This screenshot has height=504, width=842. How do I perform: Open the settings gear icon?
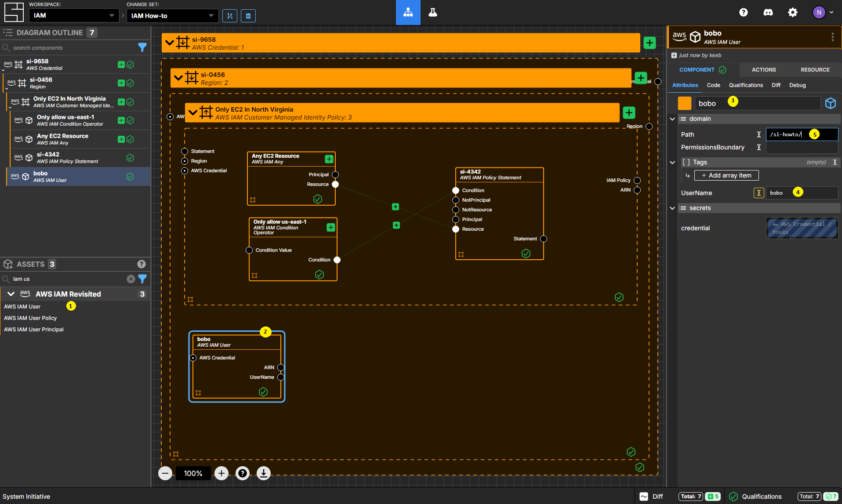tap(793, 12)
